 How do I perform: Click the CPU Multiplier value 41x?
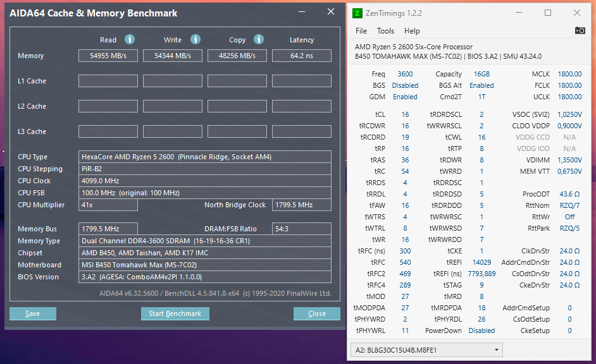pyautogui.click(x=108, y=205)
